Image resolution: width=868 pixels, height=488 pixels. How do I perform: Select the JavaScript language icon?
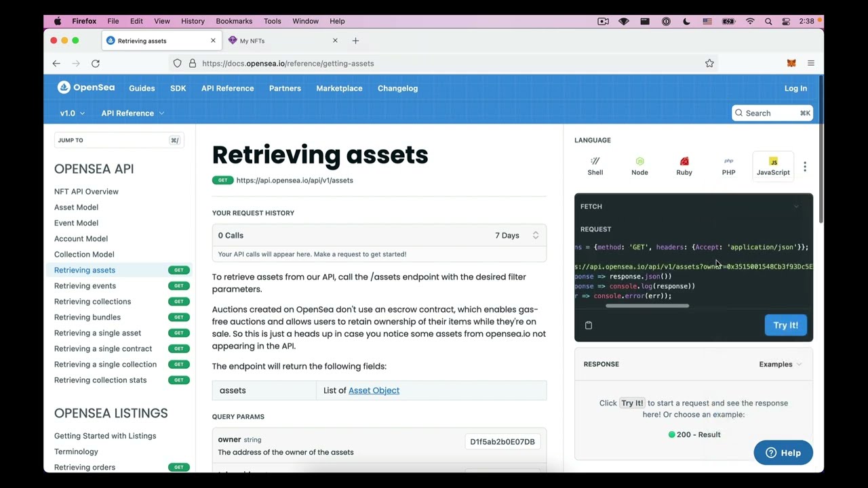coord(773,166)
